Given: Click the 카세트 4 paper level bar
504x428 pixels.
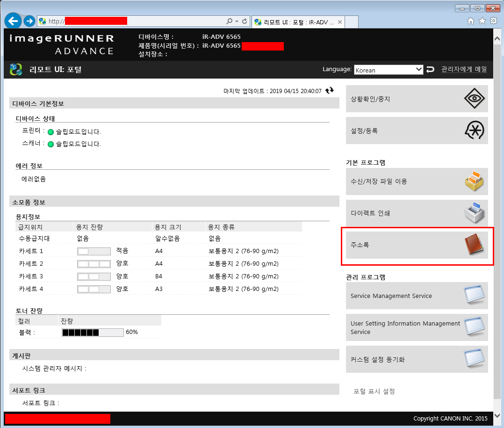Looking at the screenshot, I should 94,289.
